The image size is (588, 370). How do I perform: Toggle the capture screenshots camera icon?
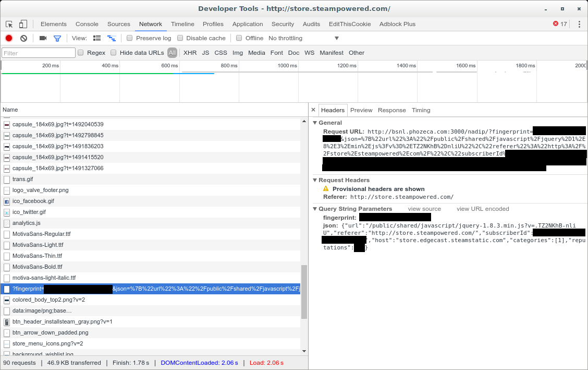(x=43, y=38)
